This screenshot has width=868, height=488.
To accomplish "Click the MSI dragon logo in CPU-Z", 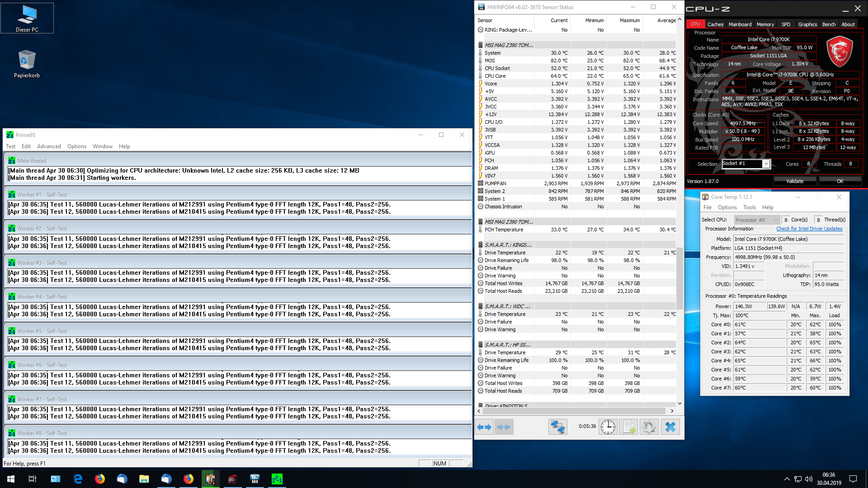I will pyautogui.click(x=840, y=52).
